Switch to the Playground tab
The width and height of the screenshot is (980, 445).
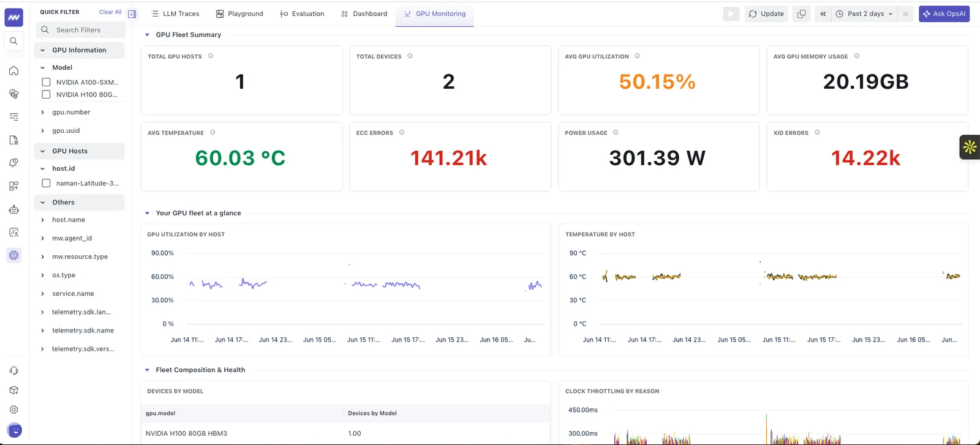tap(239, 13)
